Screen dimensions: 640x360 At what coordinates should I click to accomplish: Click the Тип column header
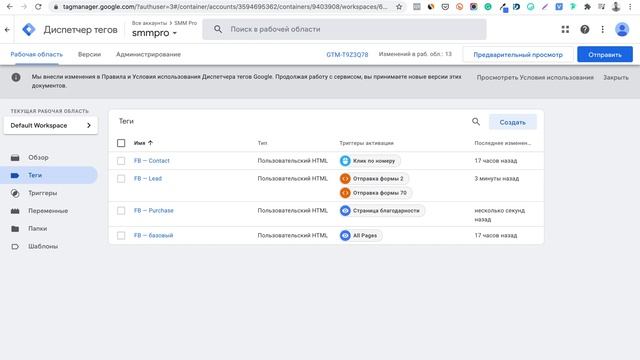click(x=262, y=143)
